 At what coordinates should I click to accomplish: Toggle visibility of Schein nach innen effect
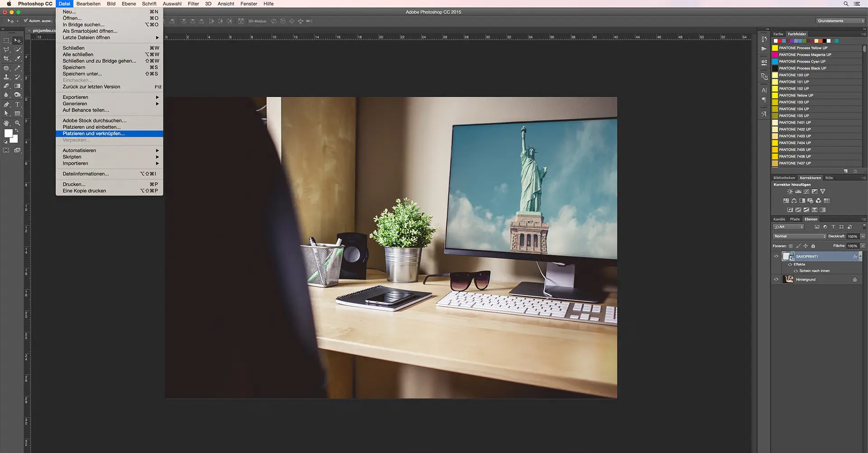[x=796, y=270]
